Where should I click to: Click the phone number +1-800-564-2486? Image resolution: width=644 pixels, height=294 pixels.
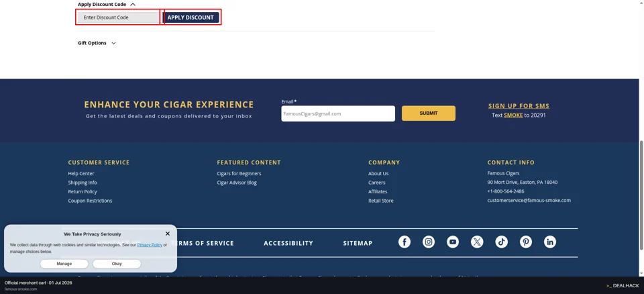(506, 191)
